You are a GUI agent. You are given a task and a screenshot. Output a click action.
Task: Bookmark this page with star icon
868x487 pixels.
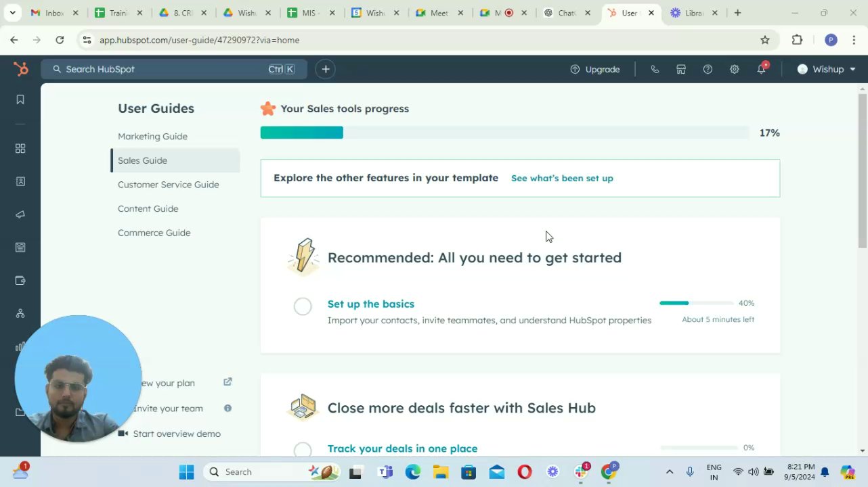(x=765, y=40)
